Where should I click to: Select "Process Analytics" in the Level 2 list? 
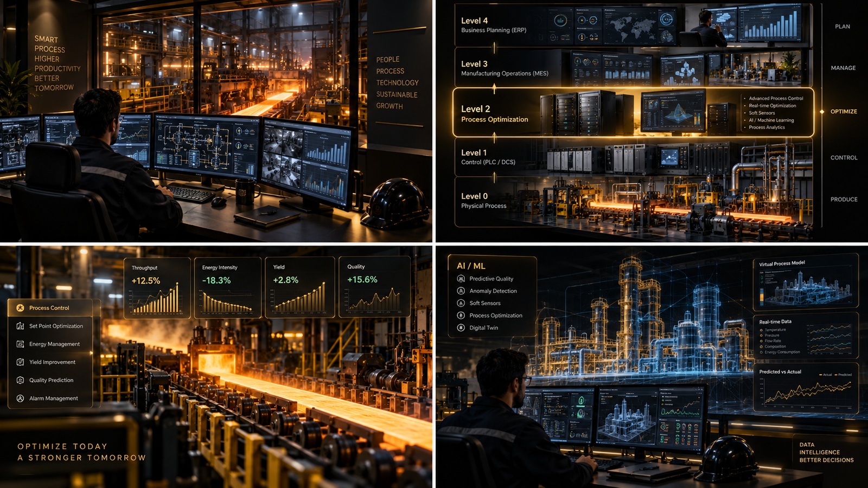[x=767, y=127]
